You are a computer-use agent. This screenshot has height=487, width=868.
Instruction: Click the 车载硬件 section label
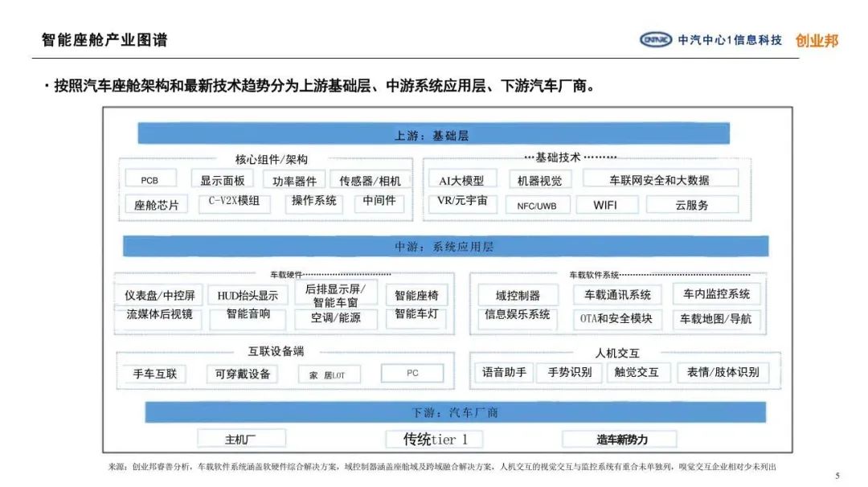click(286, 275)
